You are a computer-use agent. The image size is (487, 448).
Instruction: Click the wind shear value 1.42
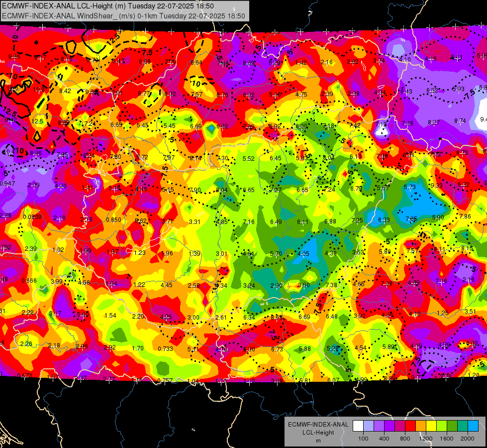[x=301, y=63]
